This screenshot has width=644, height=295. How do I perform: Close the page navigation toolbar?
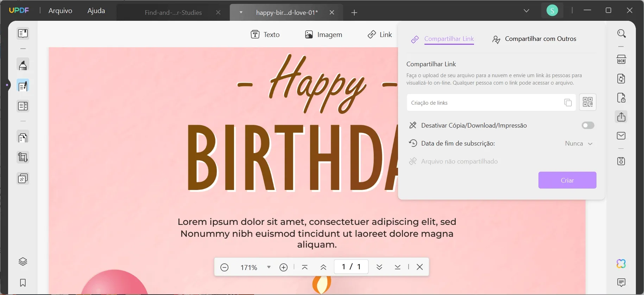(x=420, y=267)
